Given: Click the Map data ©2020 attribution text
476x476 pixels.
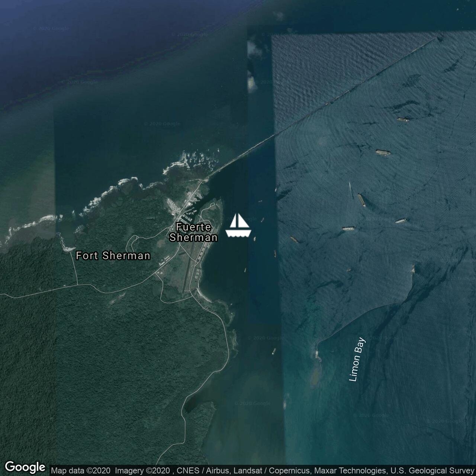Looking at the screenshot, I should click(x=80, y=471).
